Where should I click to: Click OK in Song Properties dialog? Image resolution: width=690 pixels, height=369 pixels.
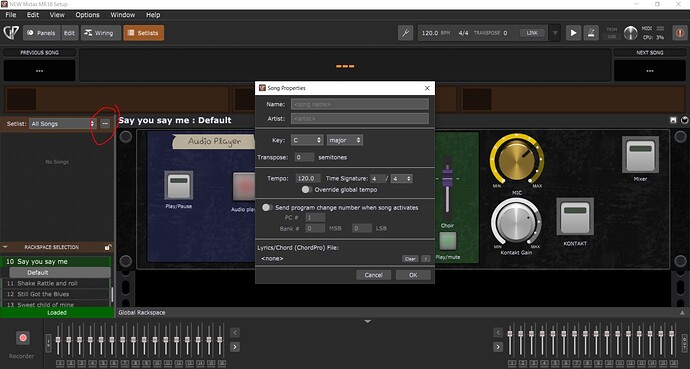tap(413, 275)
